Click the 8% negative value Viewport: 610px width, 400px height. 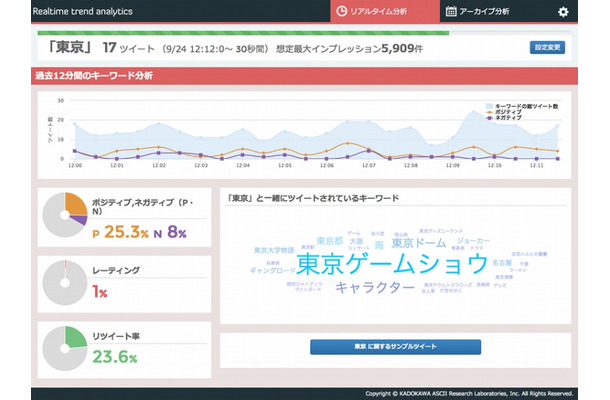(177, 232)
